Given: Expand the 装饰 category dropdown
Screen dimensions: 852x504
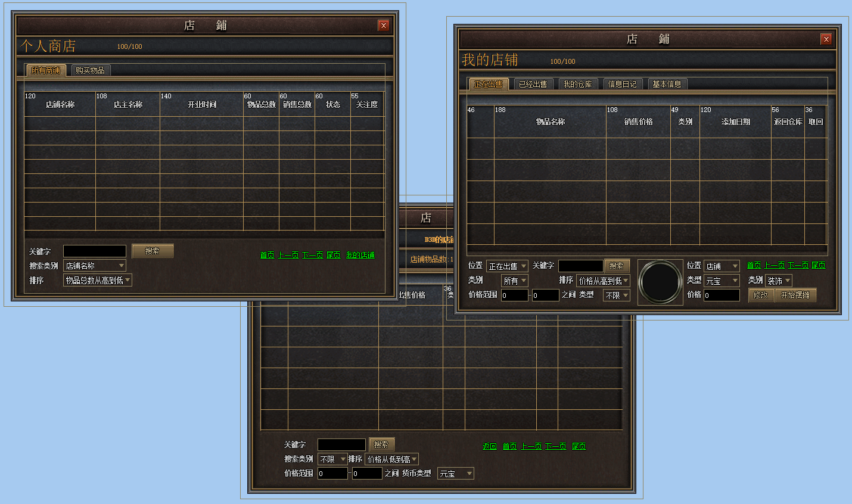Looking at the screenshot, I should click(x=778, y=281).
